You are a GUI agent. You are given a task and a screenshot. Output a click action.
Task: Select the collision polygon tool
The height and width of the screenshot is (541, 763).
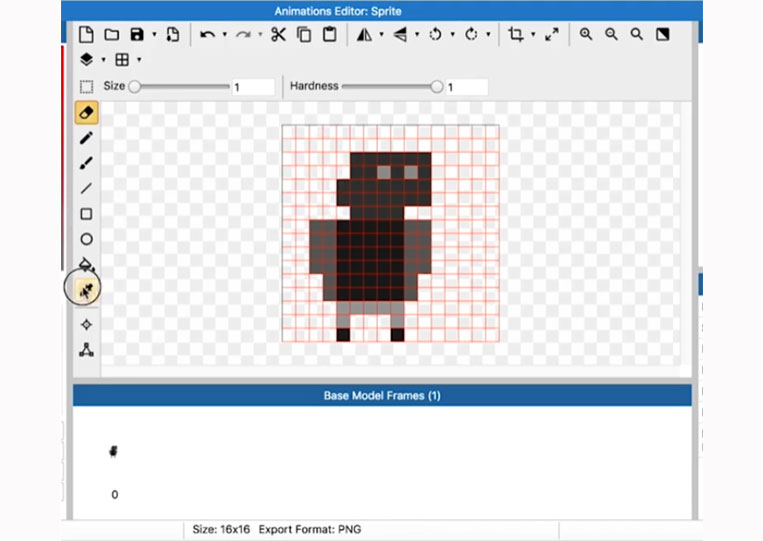(86, 350)
